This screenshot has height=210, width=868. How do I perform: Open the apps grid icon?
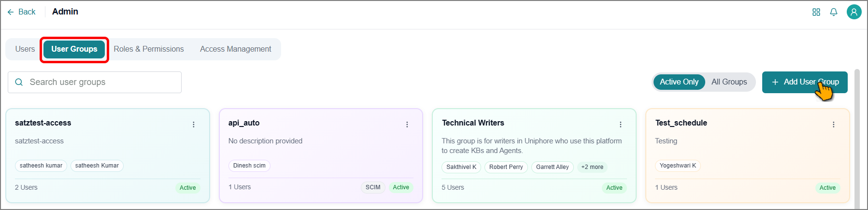point(816,12)
